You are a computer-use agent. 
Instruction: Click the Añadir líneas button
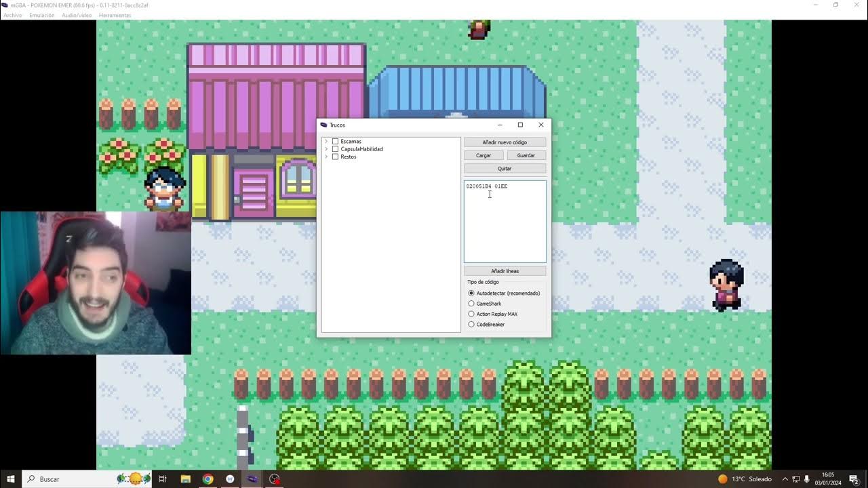pos(505,271)
